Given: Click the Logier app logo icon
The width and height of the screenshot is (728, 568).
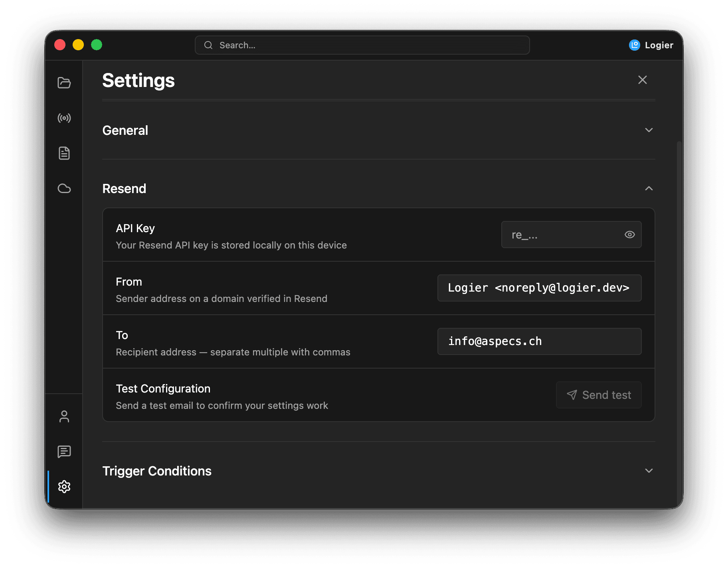Looking at the screenshot, I should pyautogui.click(x=634, y=45).
